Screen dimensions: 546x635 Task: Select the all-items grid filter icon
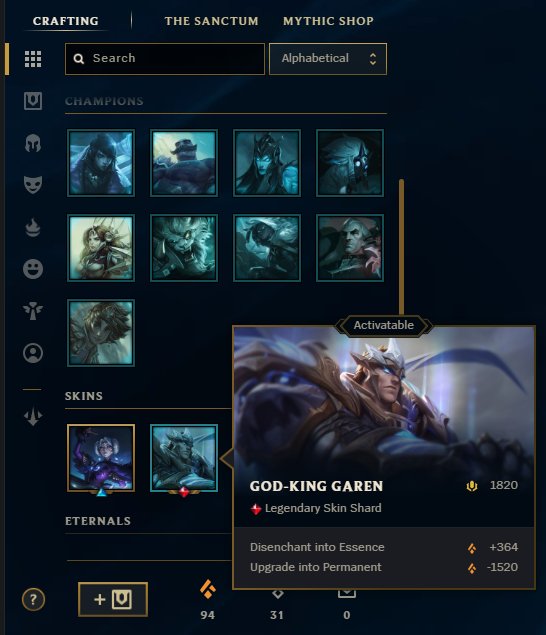(33, 59)
